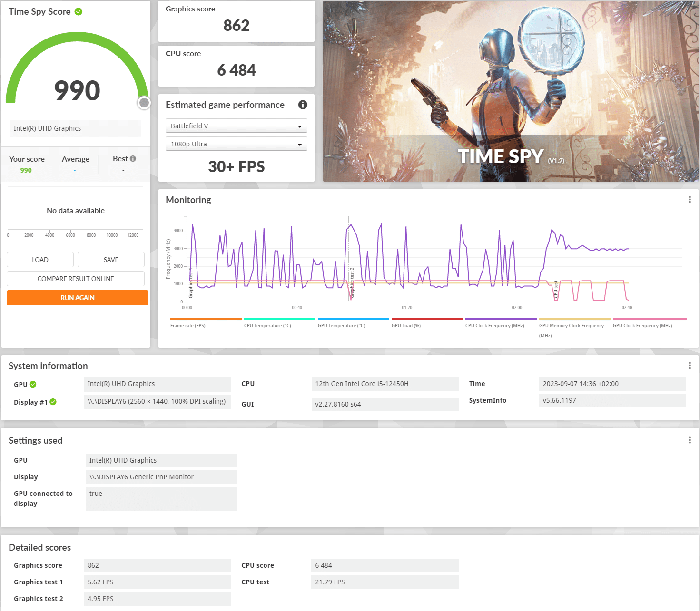
Task: Click the green check next to GPU
Action: click(33, 385)
